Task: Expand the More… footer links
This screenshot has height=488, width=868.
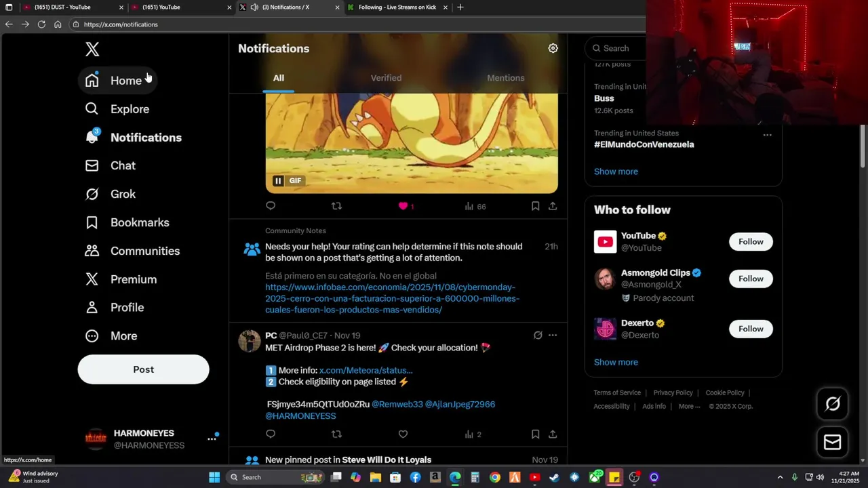Action: coord(690,407)
